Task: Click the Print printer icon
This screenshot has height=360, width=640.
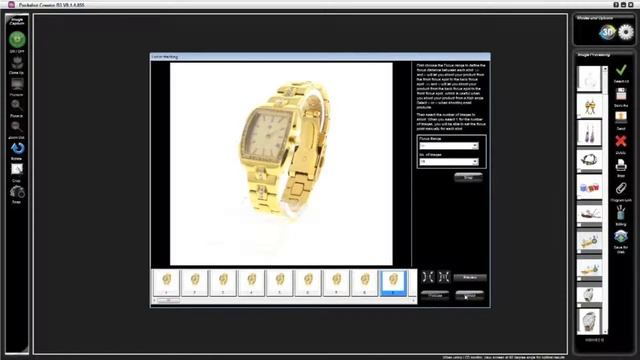Action: pos(621,165)
